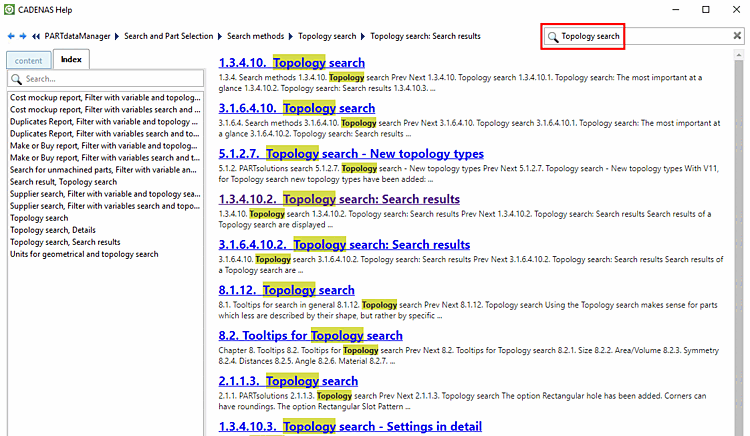Click scrollbar up arrow in results pane
Screen dimensions: 750x436
click(x=739, y=55)
